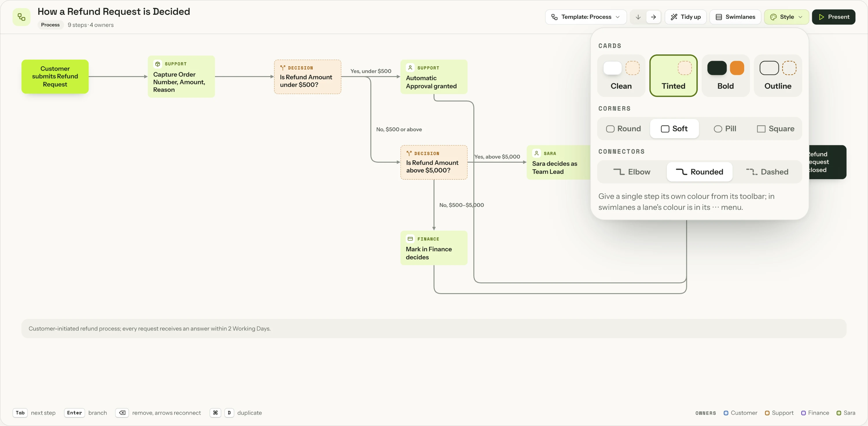Click the D key hint icon
Image resolution: width=868 pixels, height=426 pixels.
tap(229, 412)
